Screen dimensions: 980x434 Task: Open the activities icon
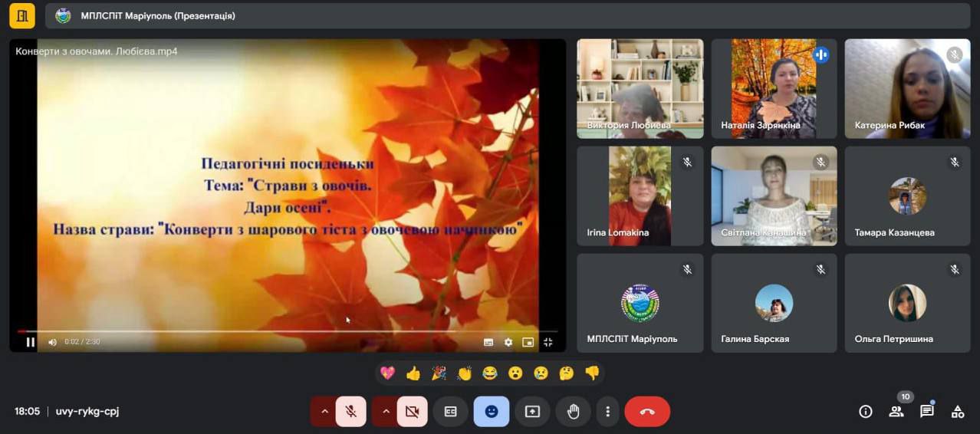[957, 412]
